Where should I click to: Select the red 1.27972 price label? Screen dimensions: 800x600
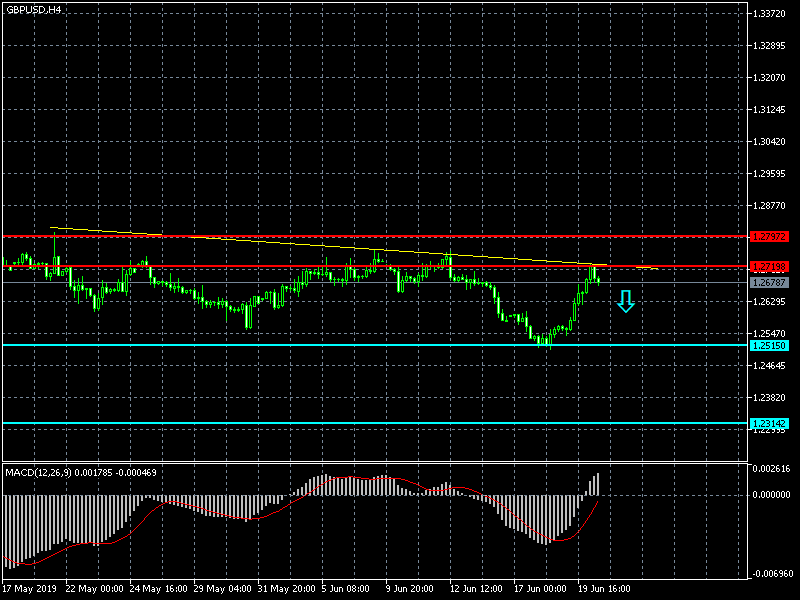tap(770, 237)
